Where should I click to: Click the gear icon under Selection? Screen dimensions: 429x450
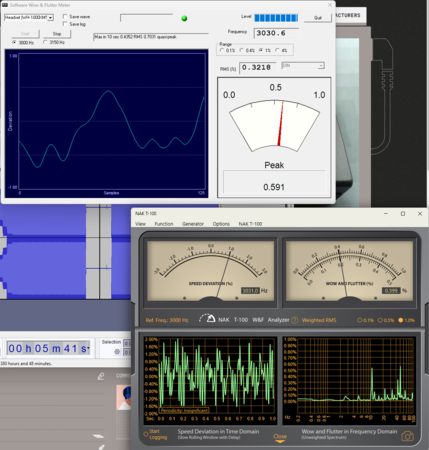[117, 351]
